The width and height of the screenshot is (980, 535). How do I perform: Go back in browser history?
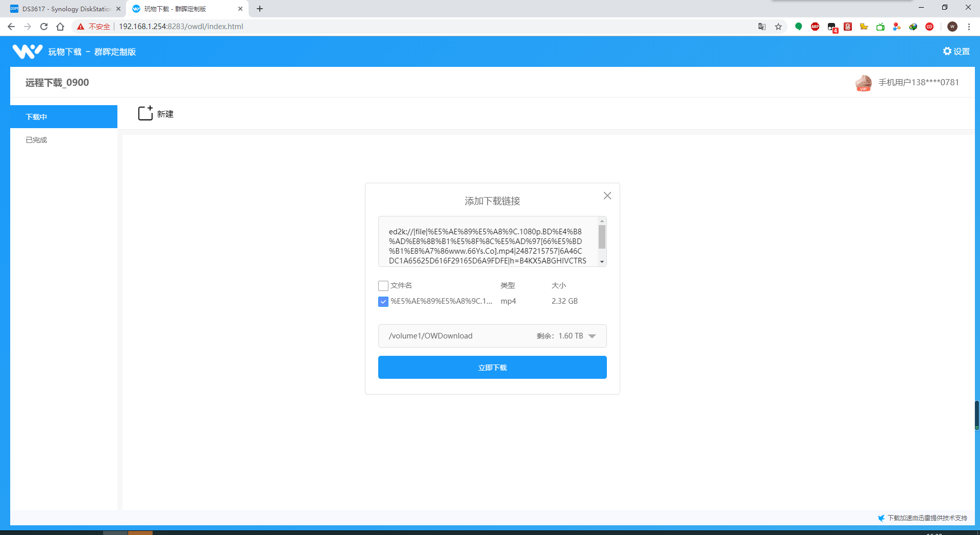click(11, 27)
